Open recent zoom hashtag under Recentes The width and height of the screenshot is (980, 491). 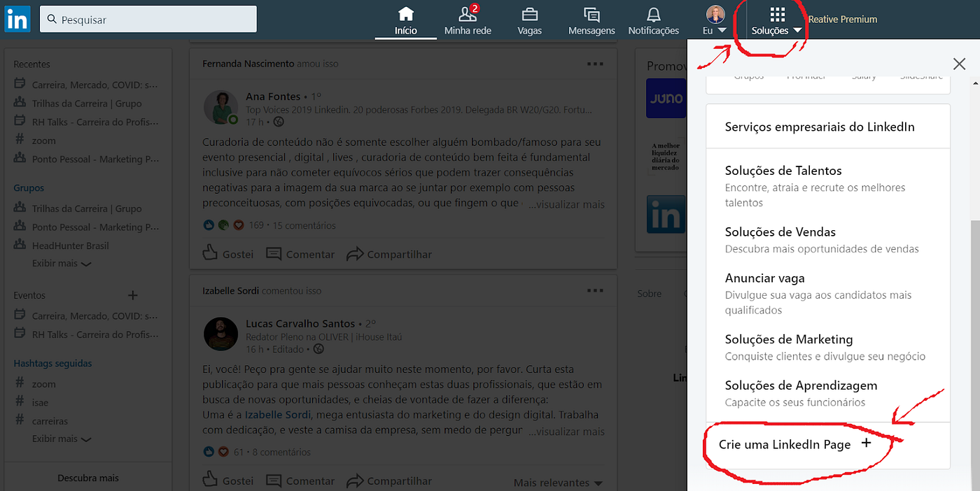click(43, 141)
